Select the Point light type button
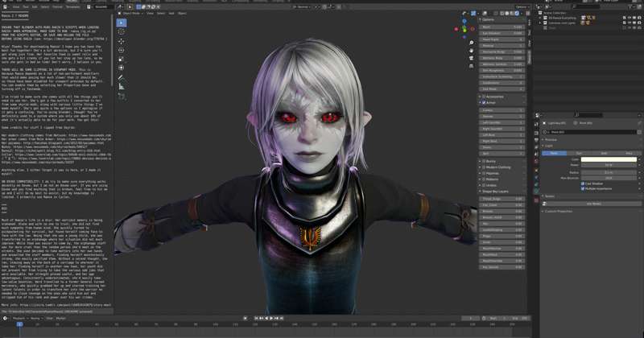This screenshot has height=338, width=644. 554,153
